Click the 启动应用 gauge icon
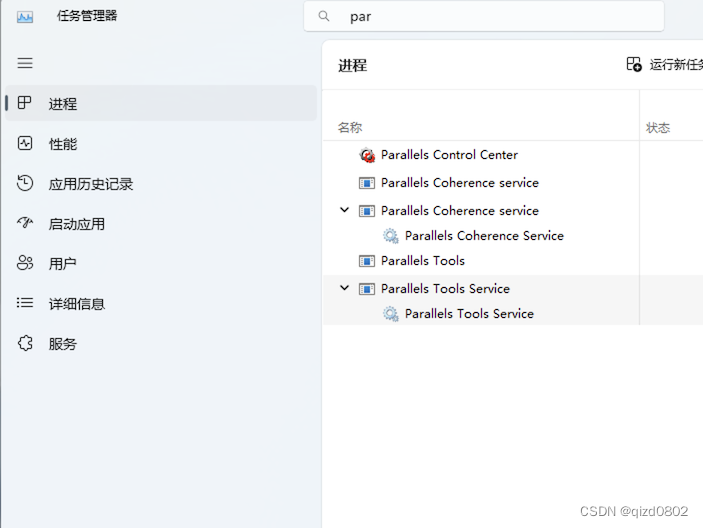The height and width of the screenshot is (528, 703). (25, 222)
